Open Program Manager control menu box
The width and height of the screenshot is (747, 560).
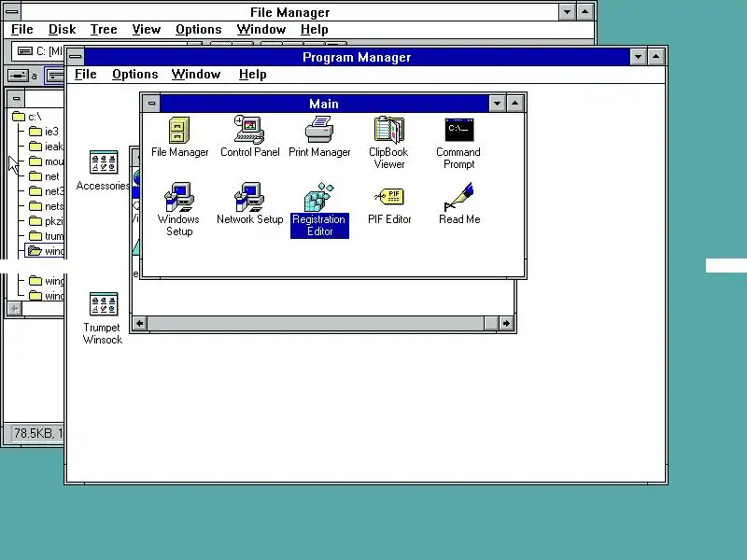pyautogui.click(x=76, y=57)
